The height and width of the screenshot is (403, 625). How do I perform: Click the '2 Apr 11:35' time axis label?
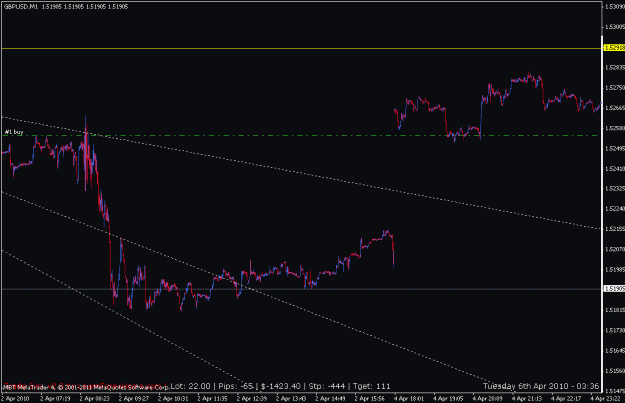[212, 398]
